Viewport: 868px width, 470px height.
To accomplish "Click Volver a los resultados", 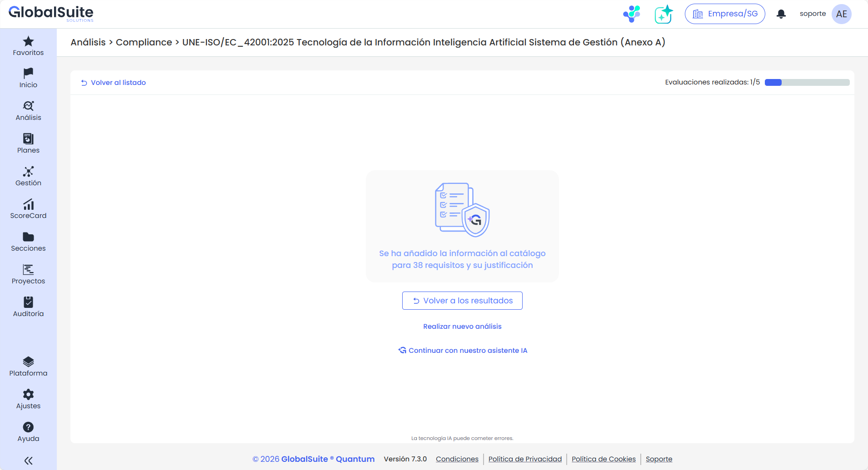I will point(462,300).
